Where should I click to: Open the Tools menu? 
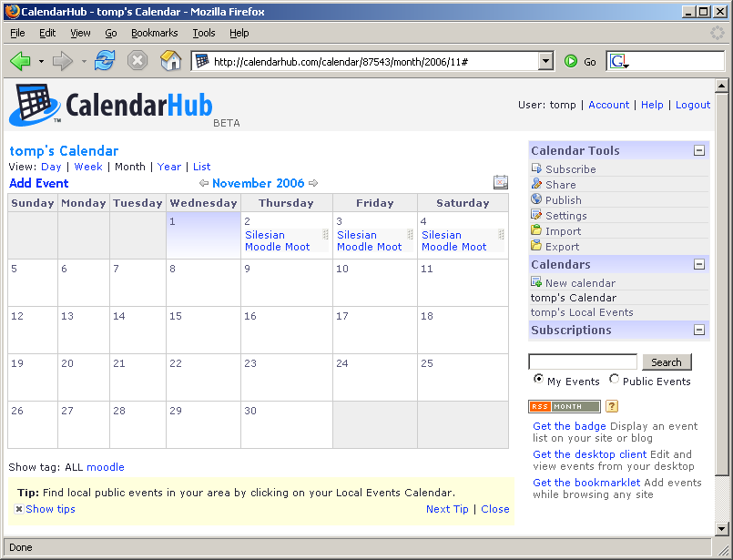(x=204, y=33)
